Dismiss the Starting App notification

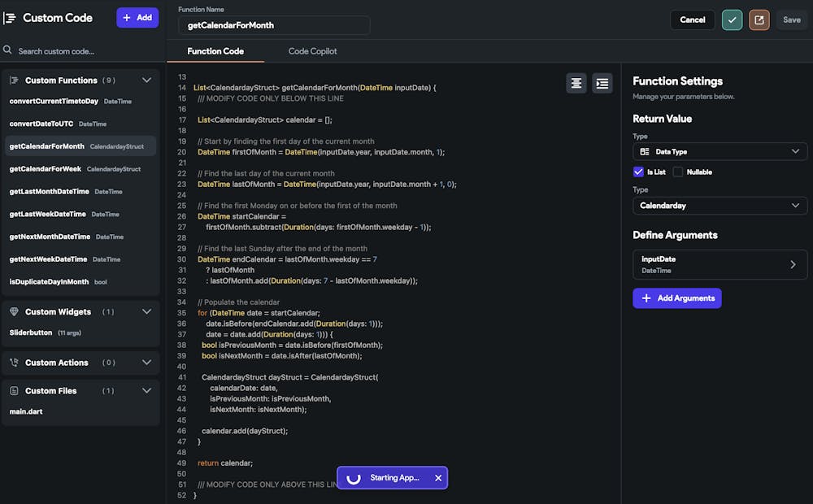point(438,478)
